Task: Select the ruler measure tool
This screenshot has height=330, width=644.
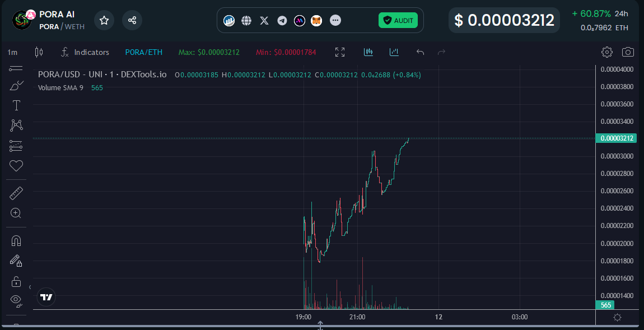Action: click(x=16, y=193)
